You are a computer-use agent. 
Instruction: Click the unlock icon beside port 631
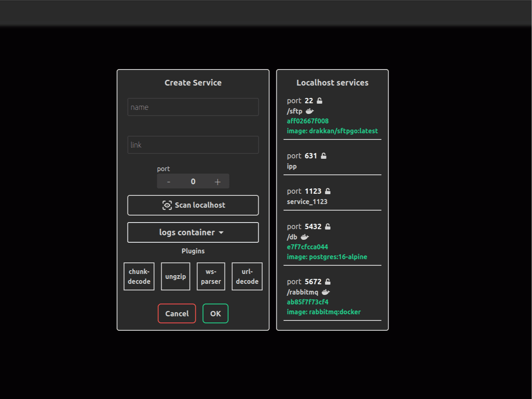pyautogui.click(x=324, y=156)
